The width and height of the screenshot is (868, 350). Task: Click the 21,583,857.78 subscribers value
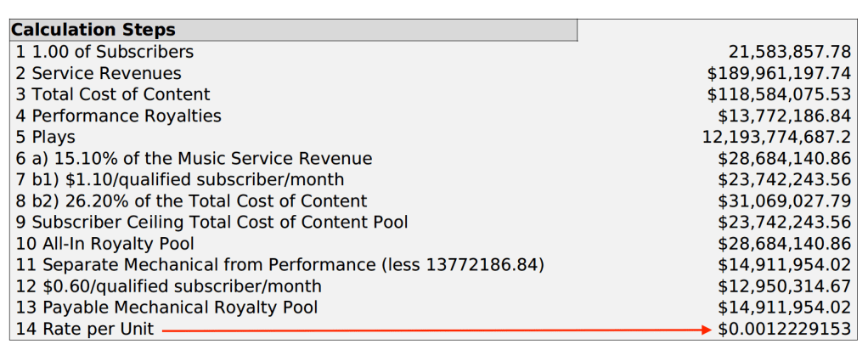pos(790,52)
